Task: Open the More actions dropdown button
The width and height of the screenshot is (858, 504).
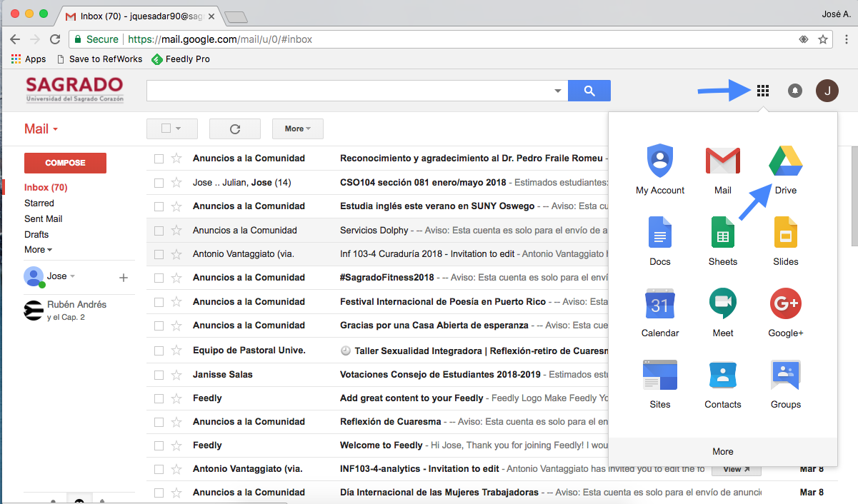Action: click(x=298, y=129)
